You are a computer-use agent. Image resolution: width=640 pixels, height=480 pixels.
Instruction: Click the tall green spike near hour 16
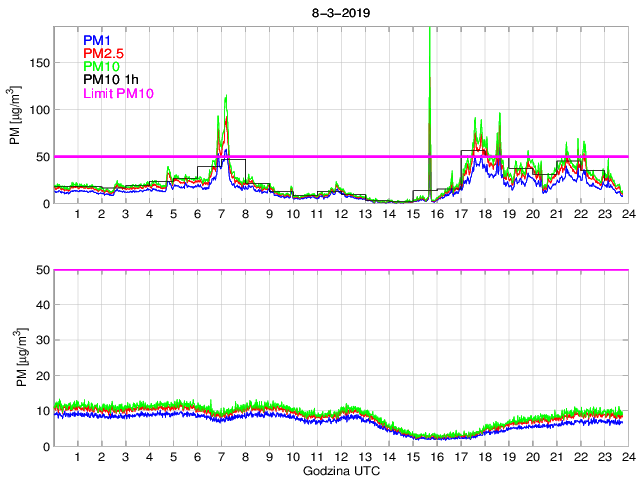(x=430, y=60)
